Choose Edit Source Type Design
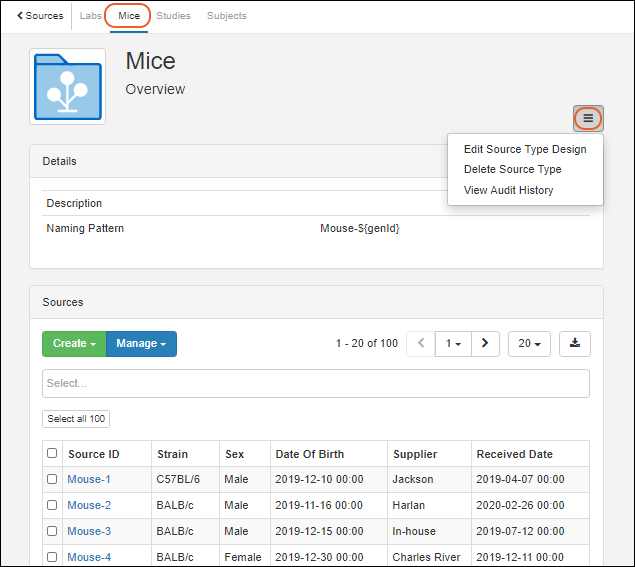 525,149
